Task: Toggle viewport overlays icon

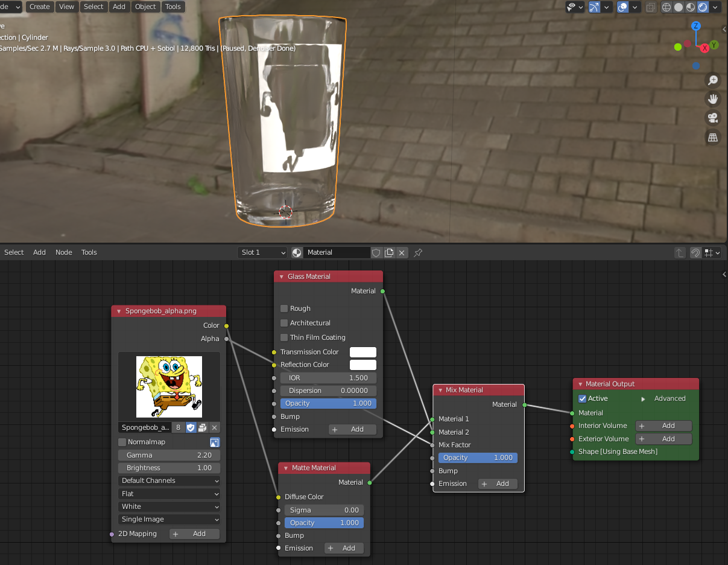Action: 623,7
